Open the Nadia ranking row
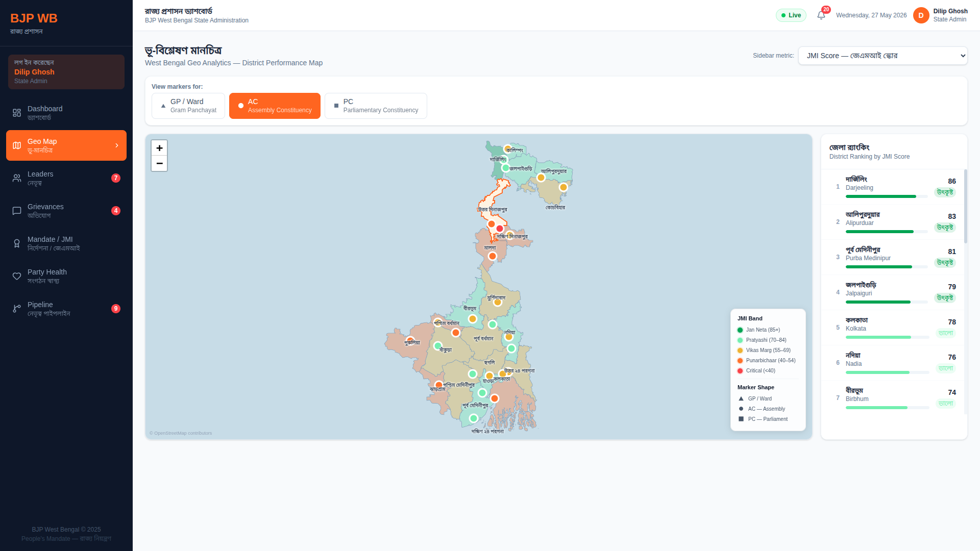The height and width of the screenshot is (551, 980). coord(893,363)
